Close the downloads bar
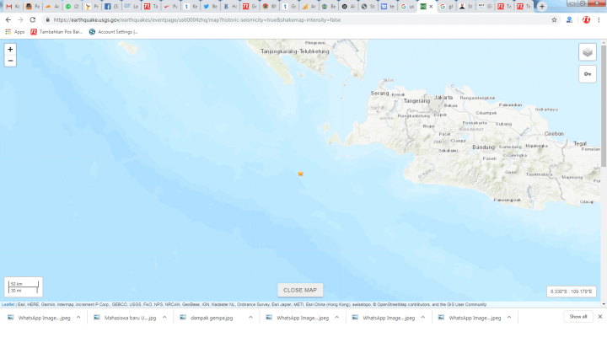Viewport: 607px width, 364px height. pos(600,317)
